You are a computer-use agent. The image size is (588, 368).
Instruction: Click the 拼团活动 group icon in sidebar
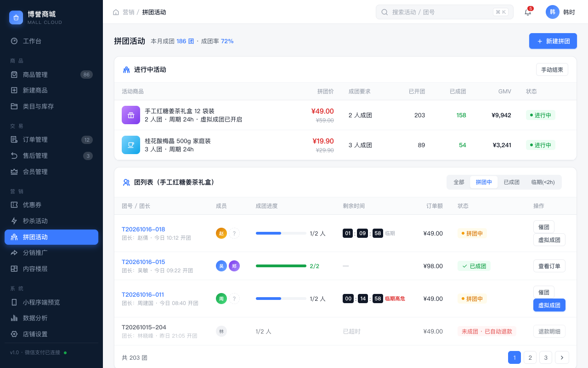click(x=14, y=237)
